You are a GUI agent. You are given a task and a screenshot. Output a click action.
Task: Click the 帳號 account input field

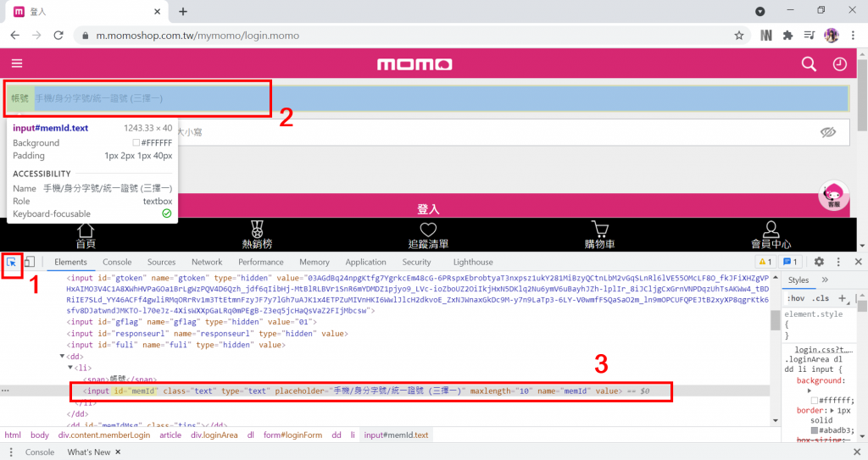pyautogui.click(x=427, y=98)
